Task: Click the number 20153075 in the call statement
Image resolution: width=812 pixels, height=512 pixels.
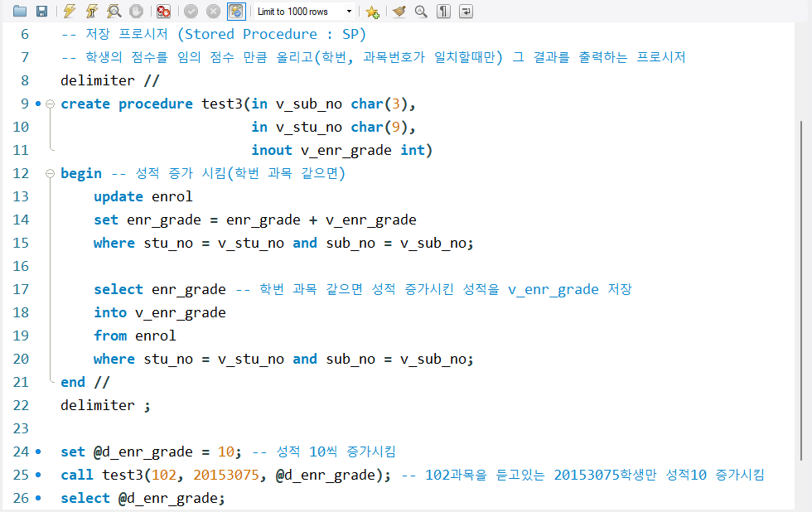Action: point(226,475)
